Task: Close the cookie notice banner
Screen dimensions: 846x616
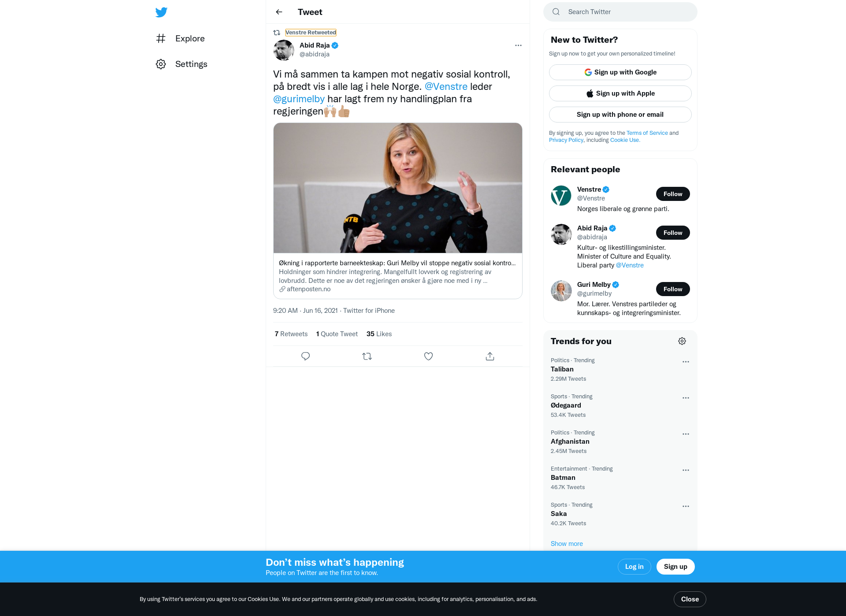Action: pyautogui.click(x=690, y=599)
